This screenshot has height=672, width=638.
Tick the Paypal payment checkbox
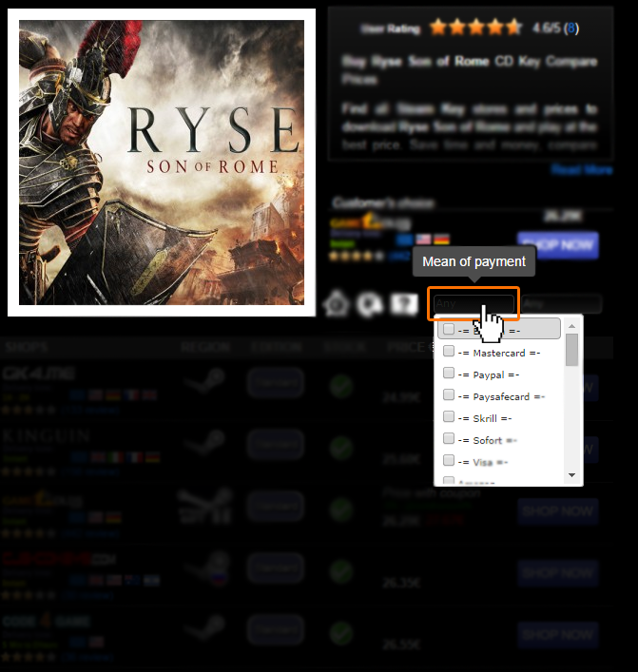click(x=449, y=373)
